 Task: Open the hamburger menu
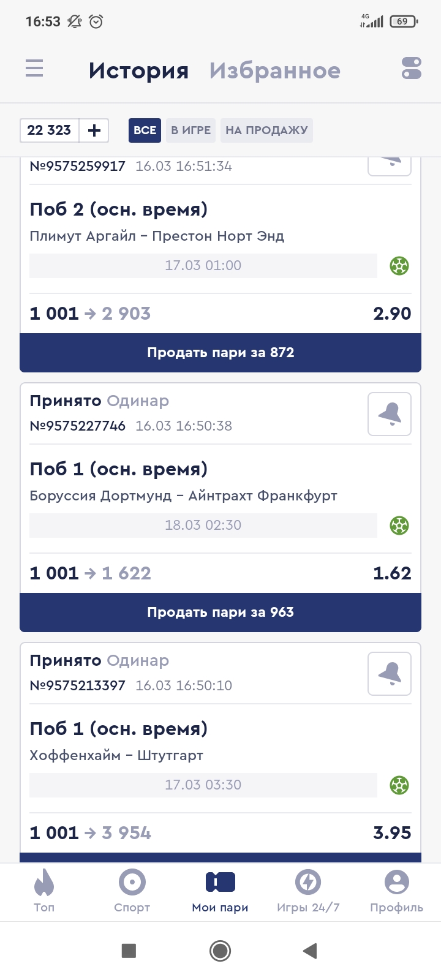pos(34,68)
